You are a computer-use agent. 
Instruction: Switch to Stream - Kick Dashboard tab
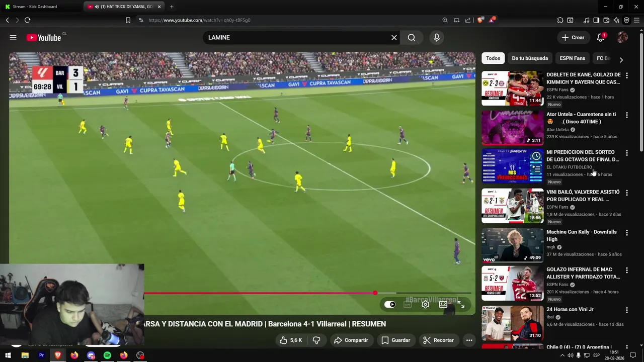pyautogui.click(x=41, y=7)
